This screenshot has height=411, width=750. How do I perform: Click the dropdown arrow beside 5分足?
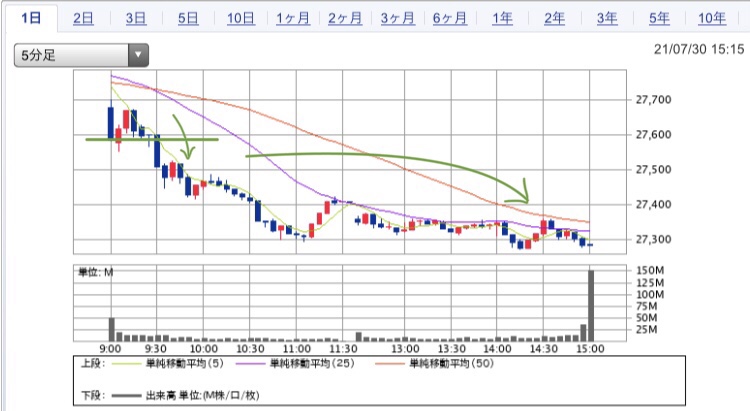tap(138, 55)
